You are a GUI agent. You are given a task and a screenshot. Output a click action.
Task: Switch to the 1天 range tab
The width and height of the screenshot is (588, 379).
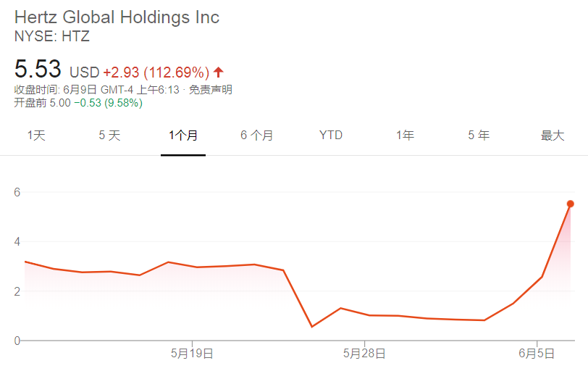click(36, 136)
